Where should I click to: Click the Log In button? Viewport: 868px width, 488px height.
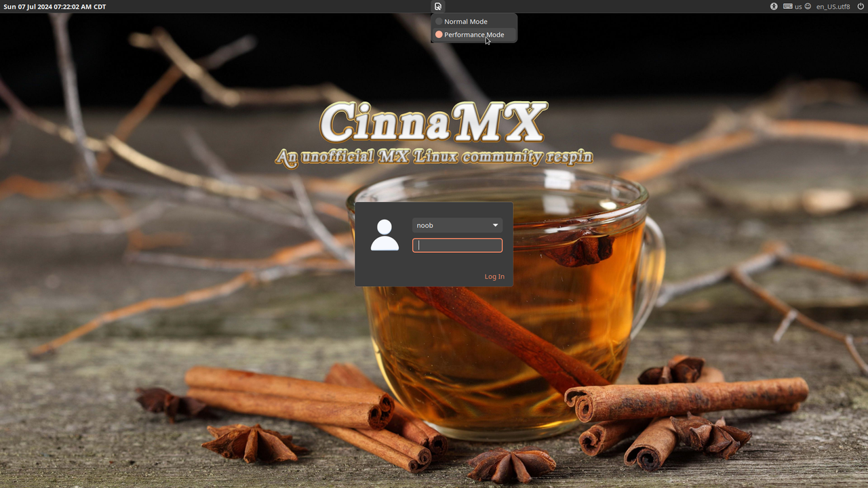[x=494, y=277]
